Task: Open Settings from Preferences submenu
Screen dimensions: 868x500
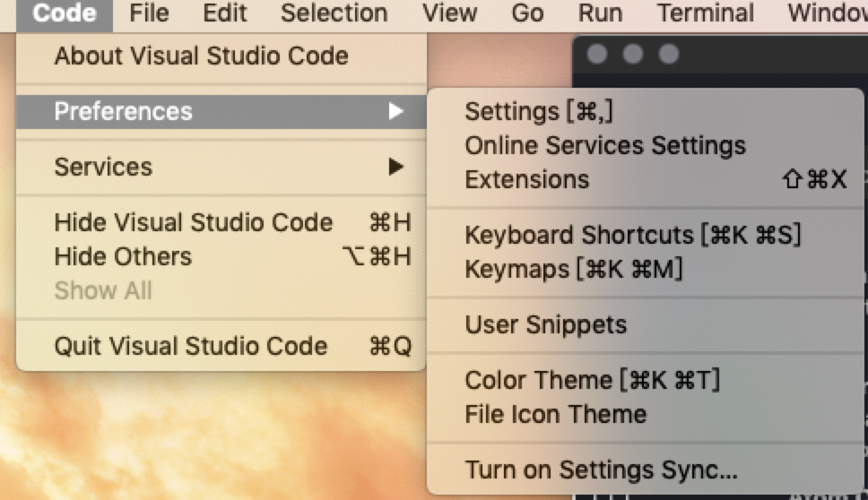Action: [x=646, y=111]
